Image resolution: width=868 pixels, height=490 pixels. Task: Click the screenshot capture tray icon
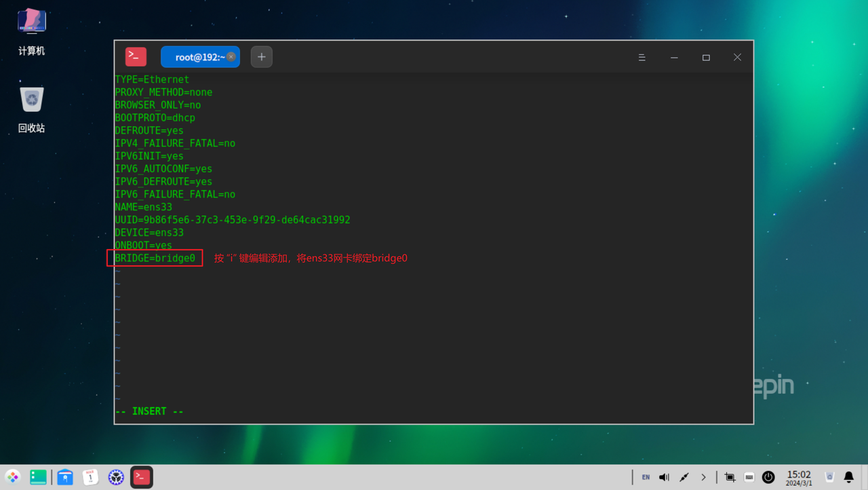click(x=730, y=477)
